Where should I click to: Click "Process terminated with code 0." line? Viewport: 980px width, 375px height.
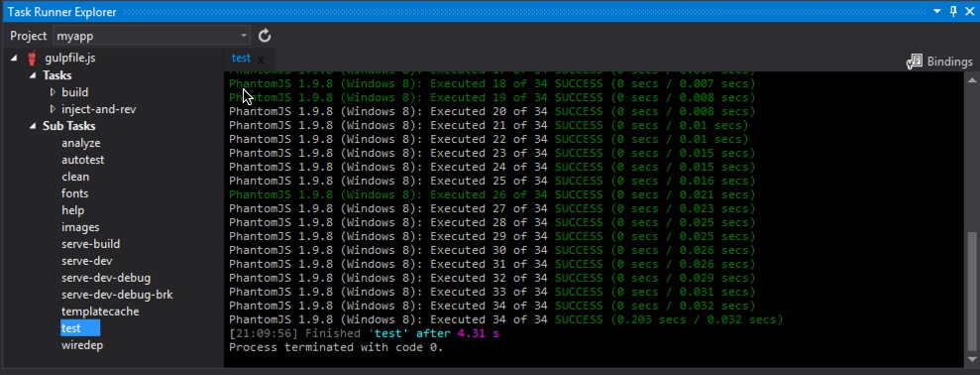click(x=336, y=347)
